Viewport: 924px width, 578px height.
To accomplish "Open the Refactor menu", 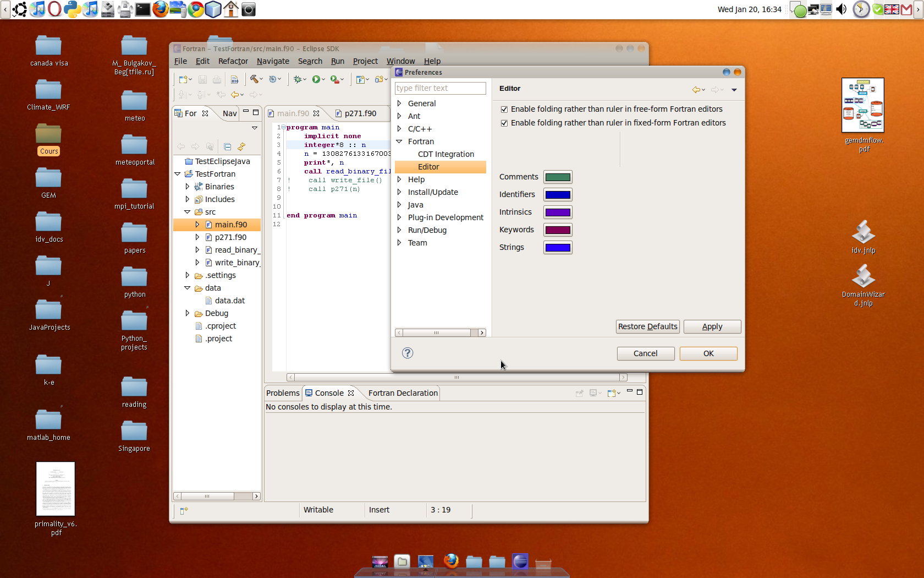I will [x=233, y=61].
